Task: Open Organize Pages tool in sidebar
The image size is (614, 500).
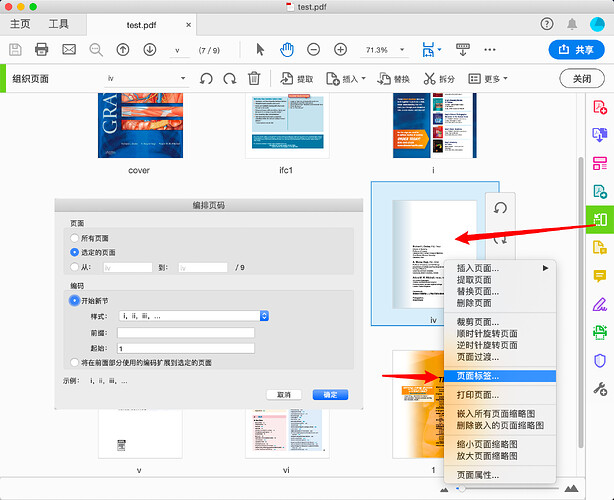Action: pyautogui.click(x=600, y=220)
